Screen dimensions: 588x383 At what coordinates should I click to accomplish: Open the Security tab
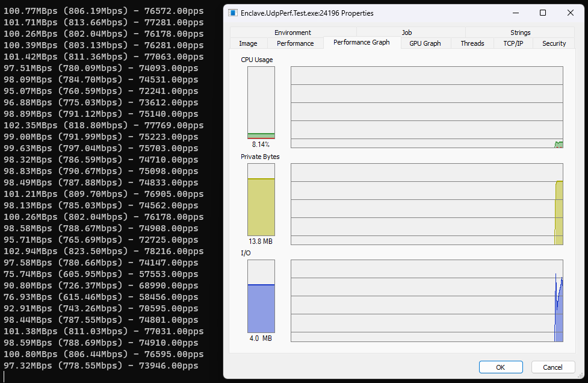554,43
